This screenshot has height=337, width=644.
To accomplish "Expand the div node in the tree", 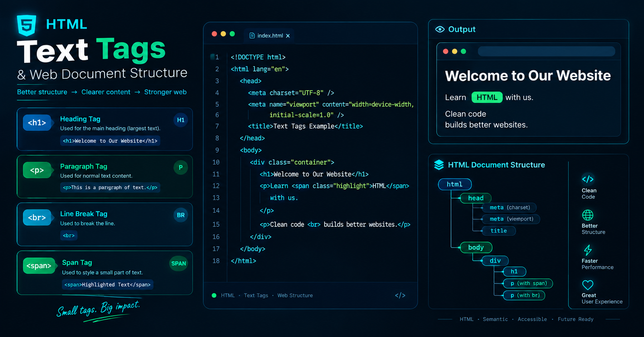I will (495, 260).
